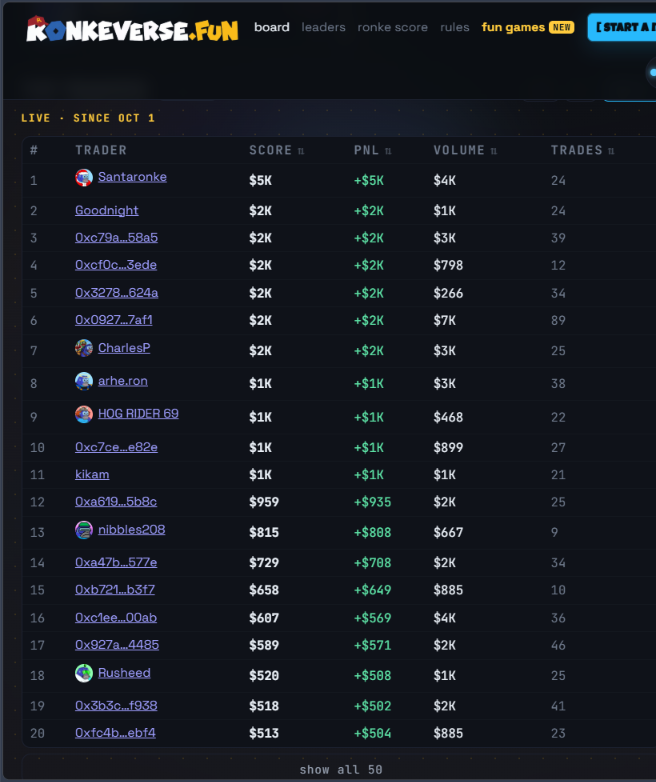656x782 pixels.
Task: Click the # rank column header
Action: coord(33,150)
